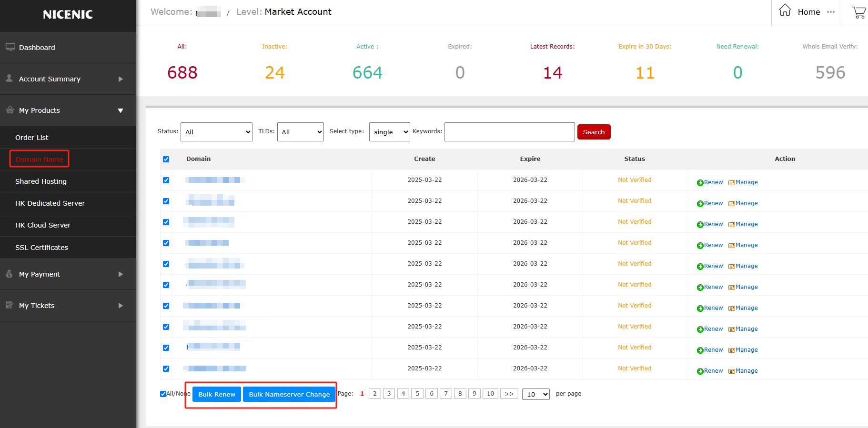Click the Account Summary user icon
Viewport: 868px width, 428px height.
[x=10, y=79]
